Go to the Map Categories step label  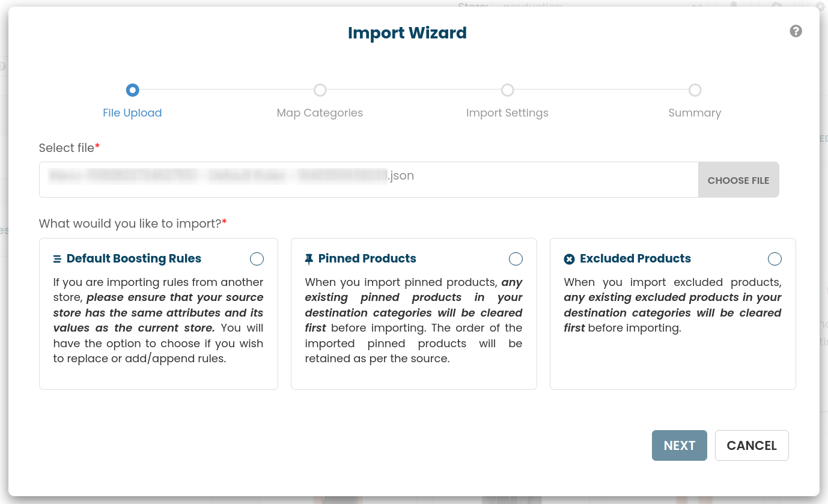click(x=320, y=113)
